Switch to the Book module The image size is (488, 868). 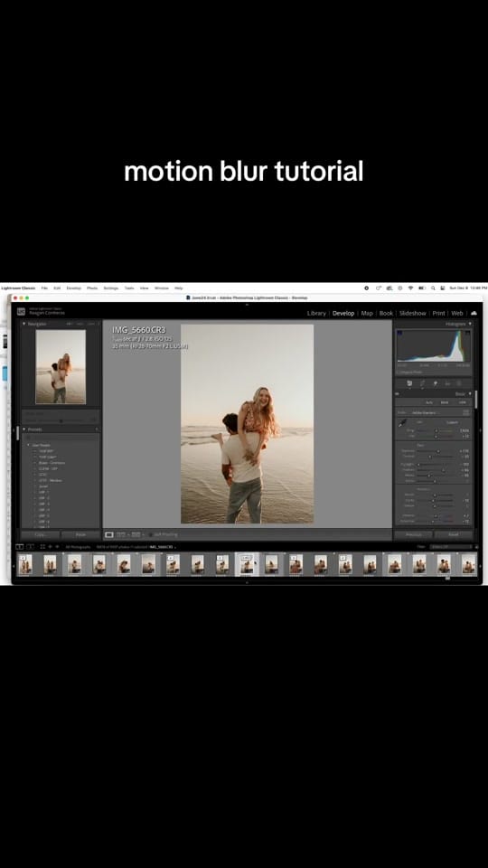coord(386,313)
